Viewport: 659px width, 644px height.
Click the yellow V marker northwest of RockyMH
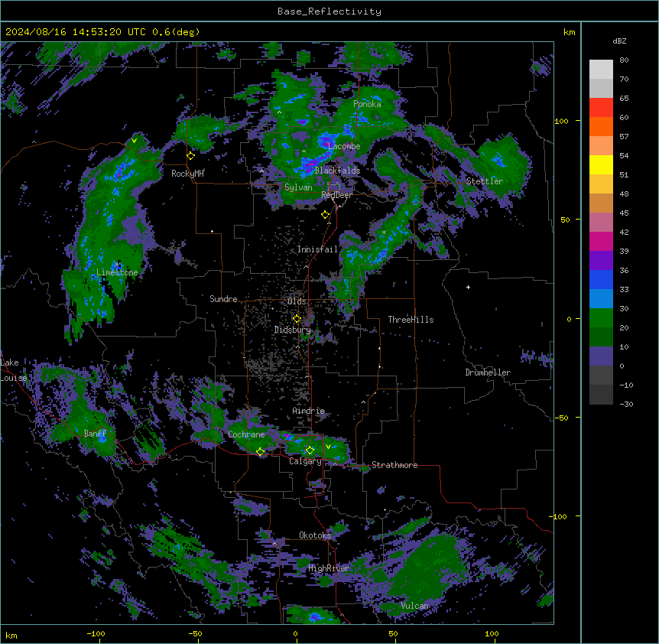[134, 141]
